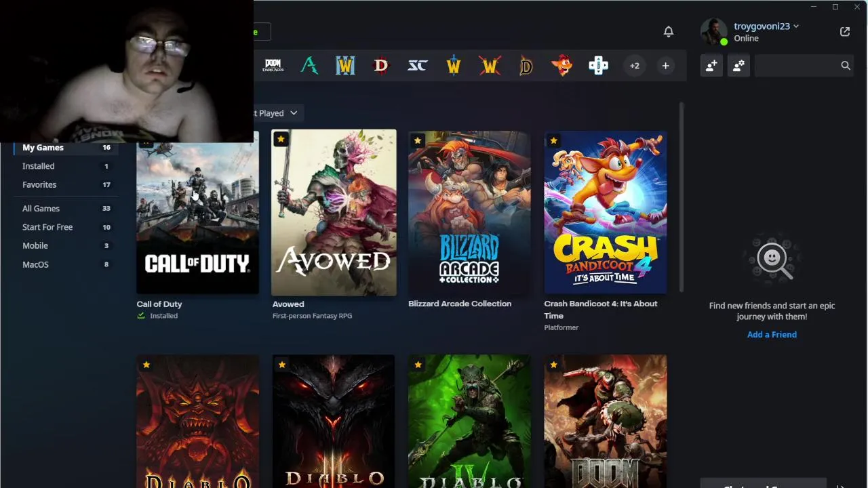Click the 'Online' status text
This screenshot has height=488, width=868.
(x=746, y=39)
